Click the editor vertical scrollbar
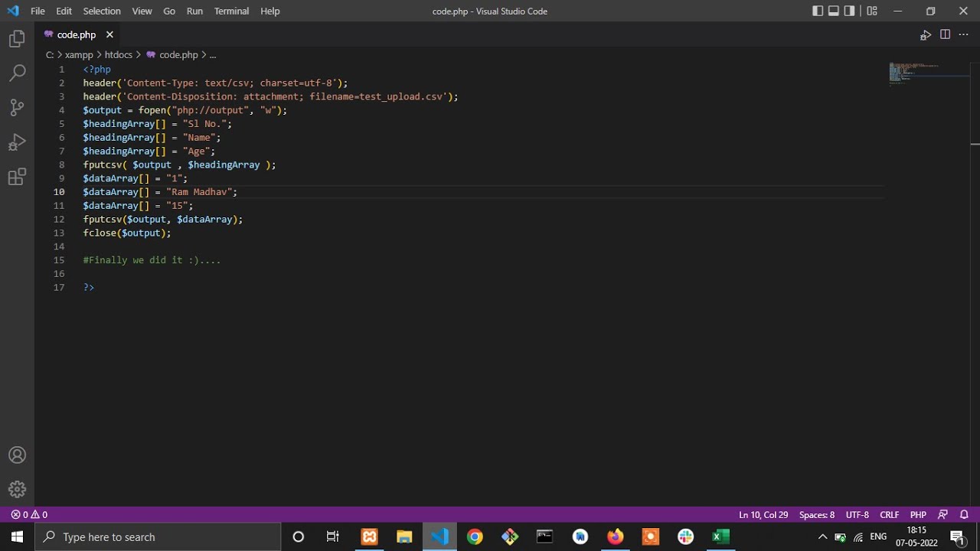This screenshot has height=551, width=980. (x=975, y=283)
